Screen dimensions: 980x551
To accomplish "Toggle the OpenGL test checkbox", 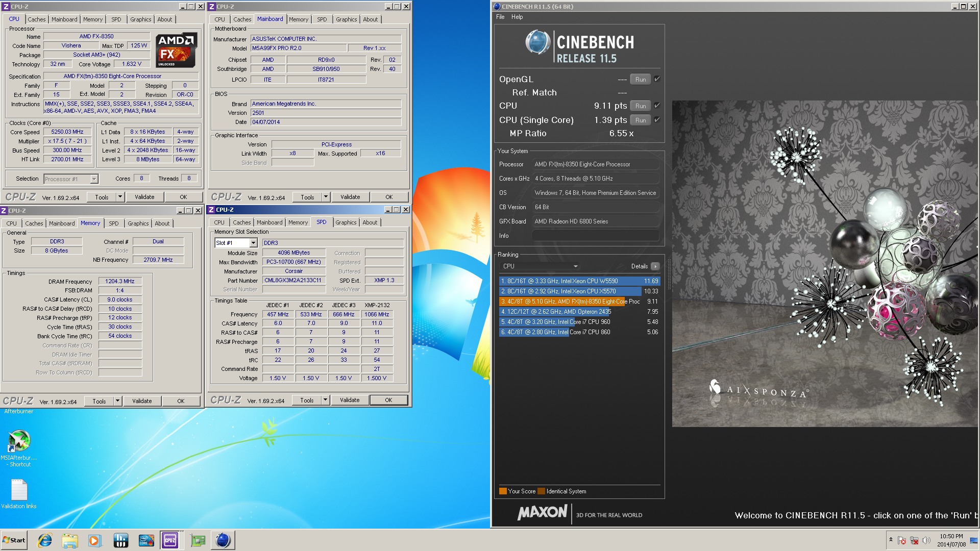I will point(657,79).
